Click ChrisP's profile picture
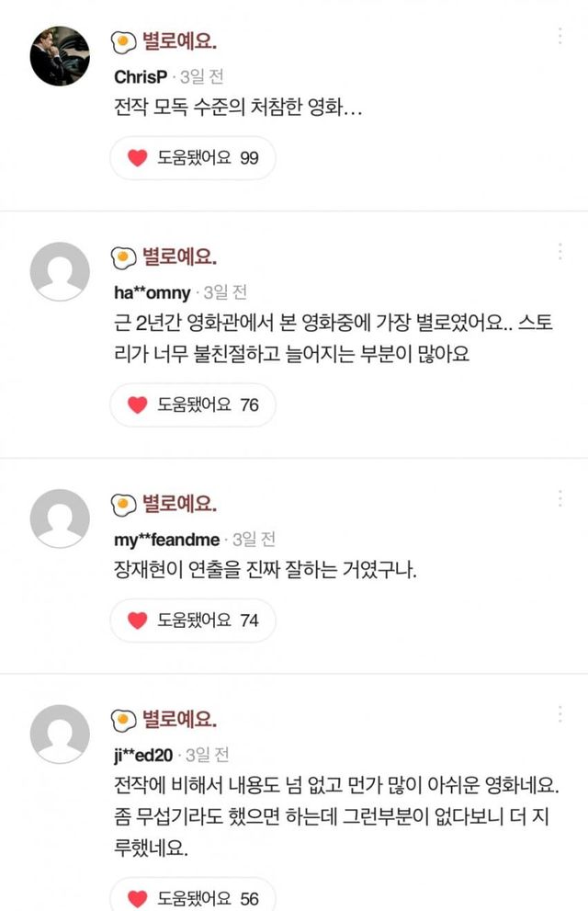Screen dimensions: 588x911 point(60,56)
